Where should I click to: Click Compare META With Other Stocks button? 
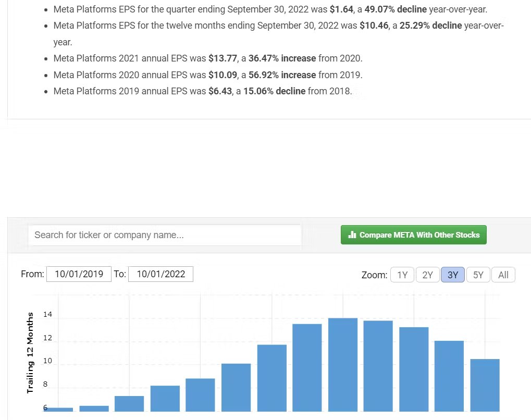point(413,234)
